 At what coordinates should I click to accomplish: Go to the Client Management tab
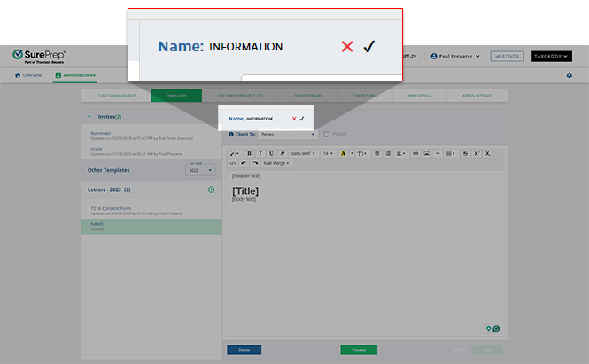[x=116, y=96]
